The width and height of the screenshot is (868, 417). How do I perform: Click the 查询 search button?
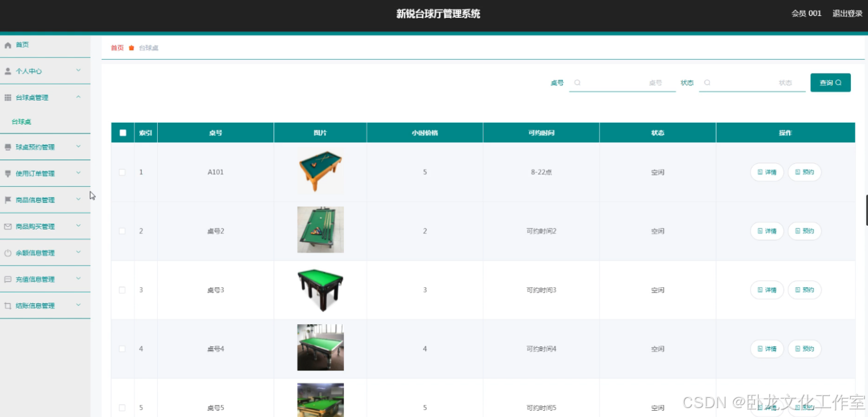[830, 83]
